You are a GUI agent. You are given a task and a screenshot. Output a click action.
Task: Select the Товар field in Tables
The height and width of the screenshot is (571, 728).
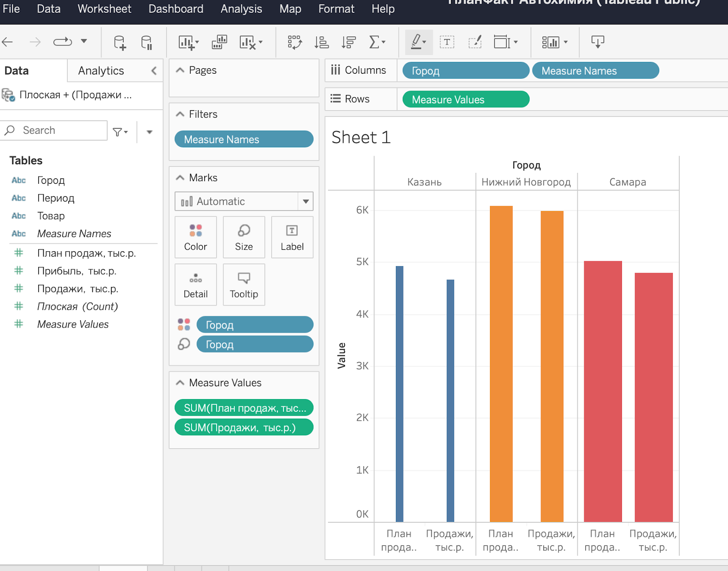(51, 216)
